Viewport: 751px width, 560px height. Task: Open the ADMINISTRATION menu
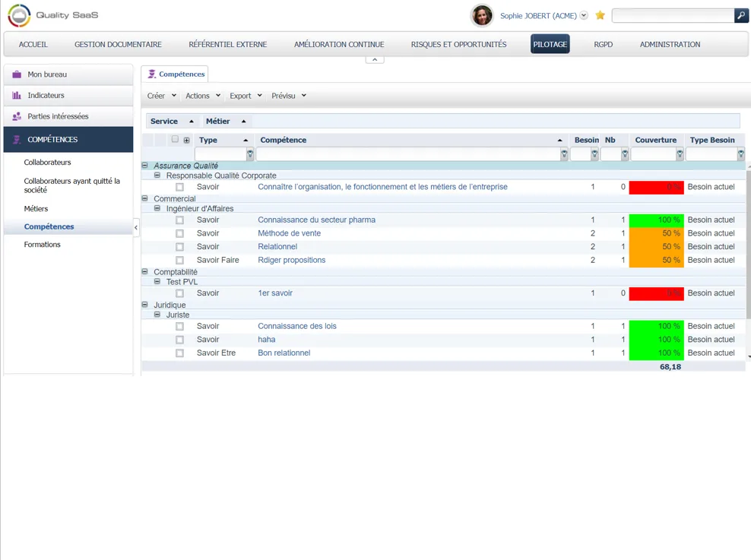670,45
